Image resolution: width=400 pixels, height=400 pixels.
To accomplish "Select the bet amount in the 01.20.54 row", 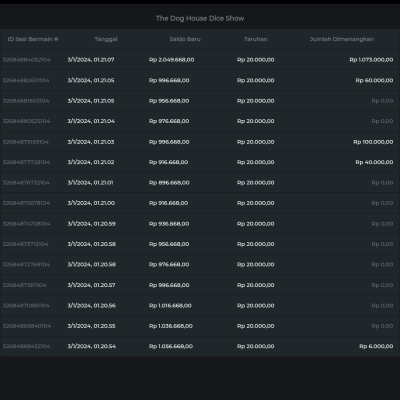I will (x=256, y=346).
